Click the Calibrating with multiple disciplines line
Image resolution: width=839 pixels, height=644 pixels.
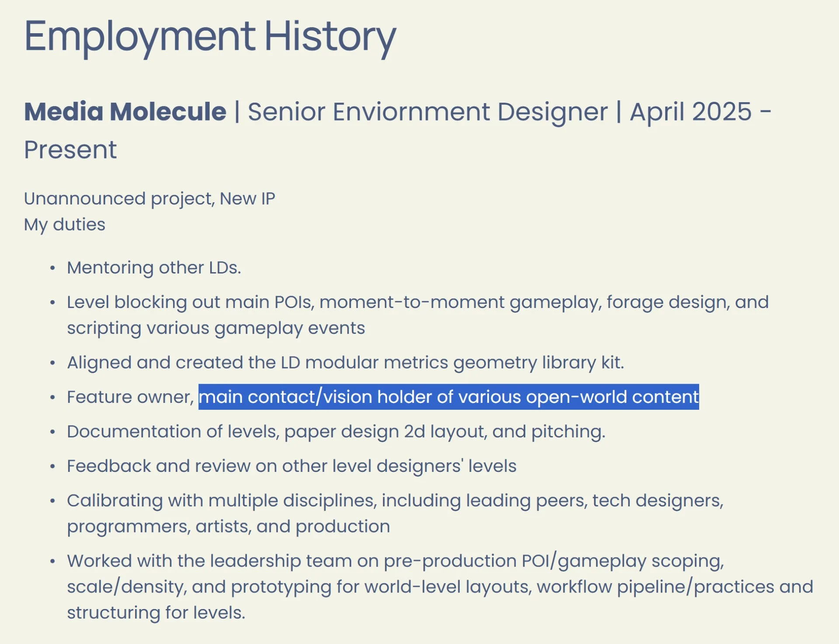click(x=395, y=501)
